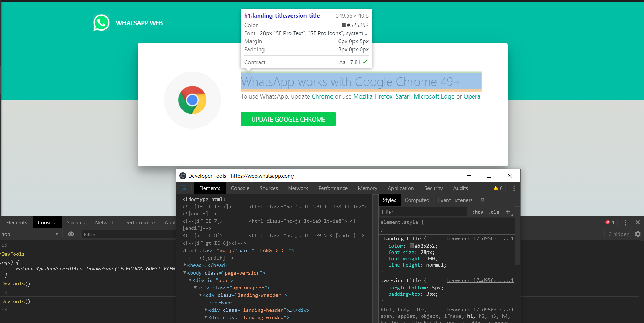This screenshot has height=323, width=644.
Task: Maximize the Developer Tools window
Action: point(489,176)
